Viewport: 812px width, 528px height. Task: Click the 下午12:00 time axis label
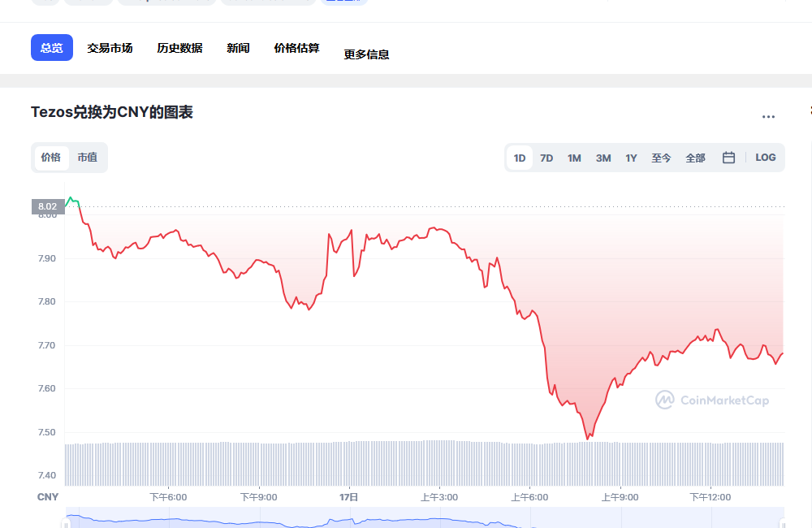(x=710, y=497)
